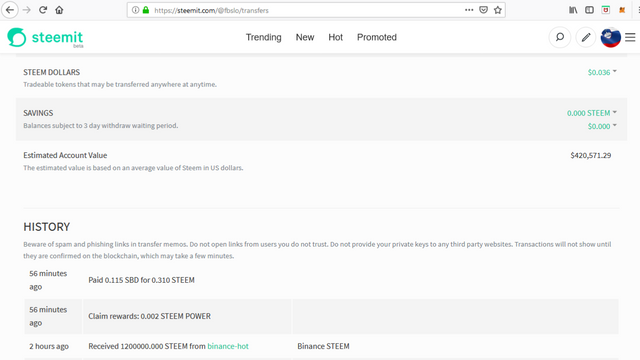The image size is (640, 360).
Task: Show site information via the info icon
Action: [x=136, y=10]
